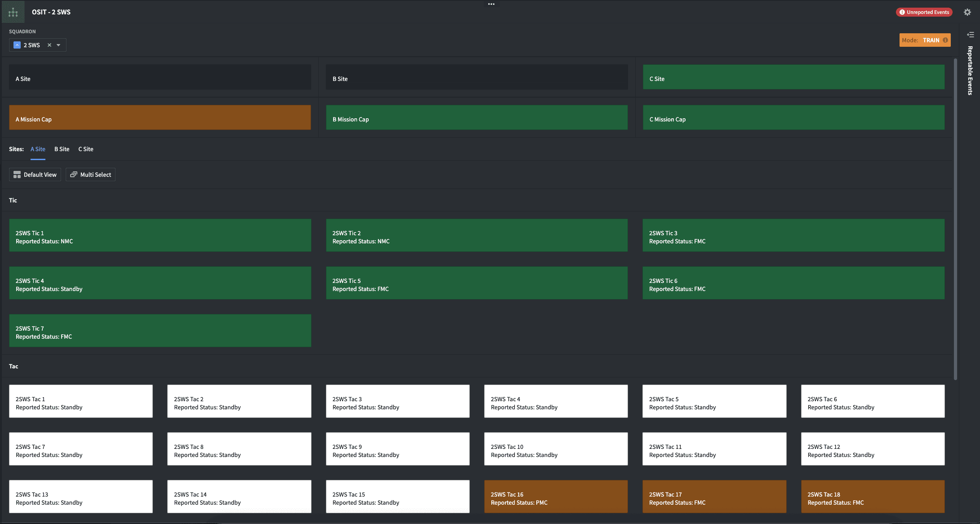Select the 2SWS Tac 16 PMC card
Image resolution: width=980 pixels, height=524 pixels.
coord(556,497)
